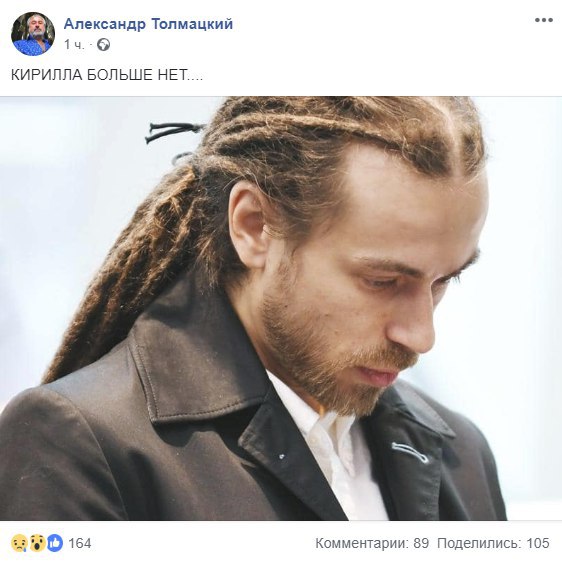Click the globe public privacy icon
Image resolution: width=562 pixels, height=564 pixels.
pos(104,45)
